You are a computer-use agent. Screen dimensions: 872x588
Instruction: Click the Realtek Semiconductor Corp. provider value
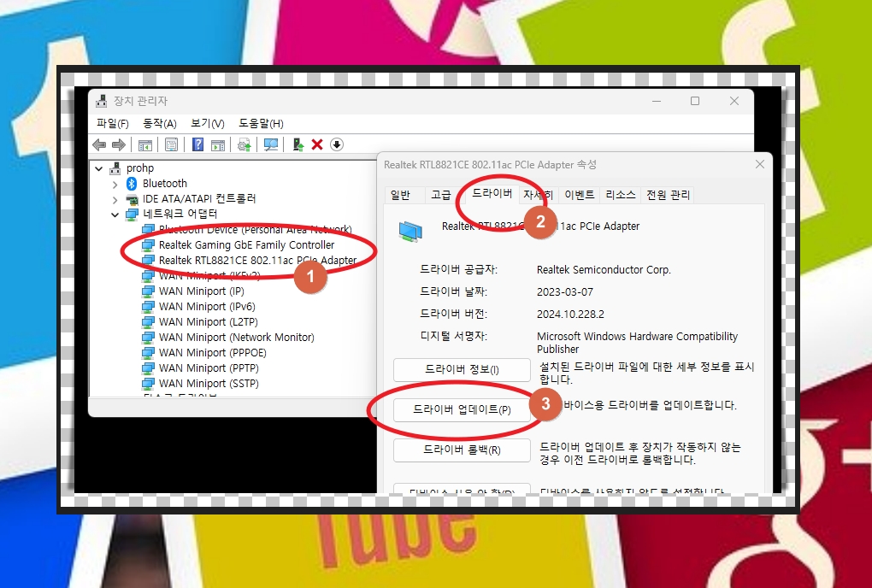[x=604, y=270]
